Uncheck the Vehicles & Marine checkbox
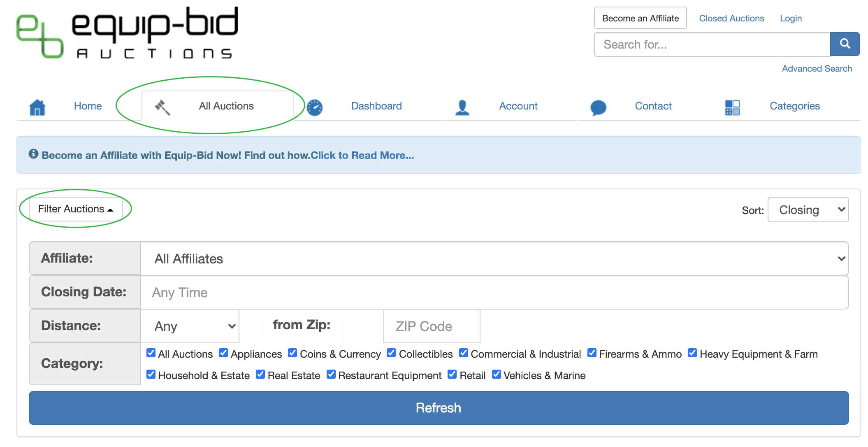 point(497,375)
